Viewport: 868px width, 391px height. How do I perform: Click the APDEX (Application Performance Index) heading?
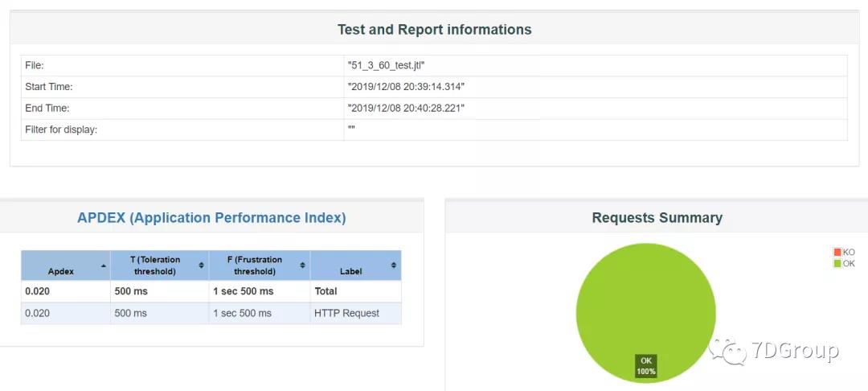[x=211, y=218]
